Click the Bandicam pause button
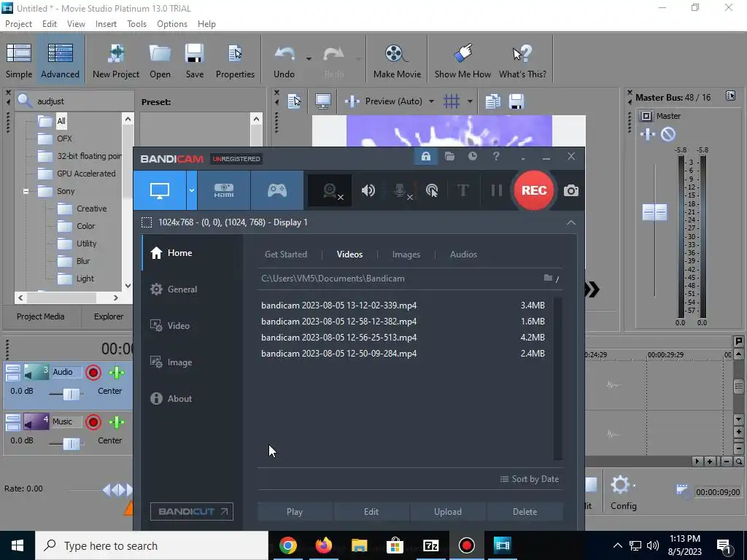Viewport: 747px width, 560px height. pyautogui.click(x=496, y=190)
